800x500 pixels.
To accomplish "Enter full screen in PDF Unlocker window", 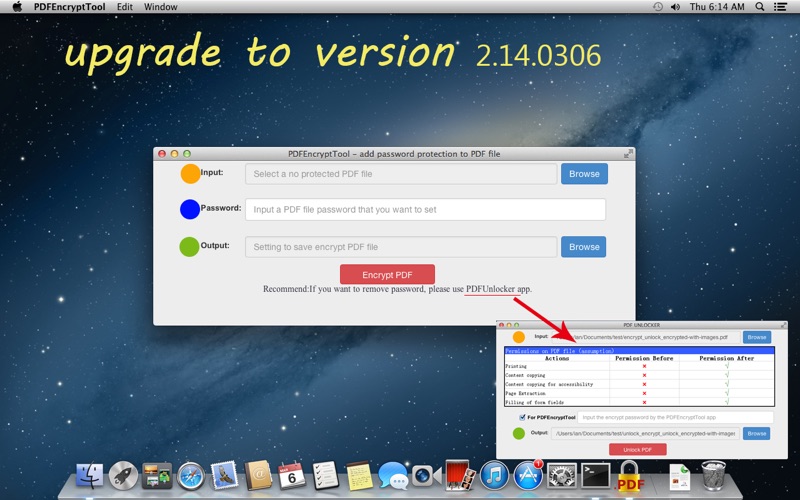I will (783, 324).
